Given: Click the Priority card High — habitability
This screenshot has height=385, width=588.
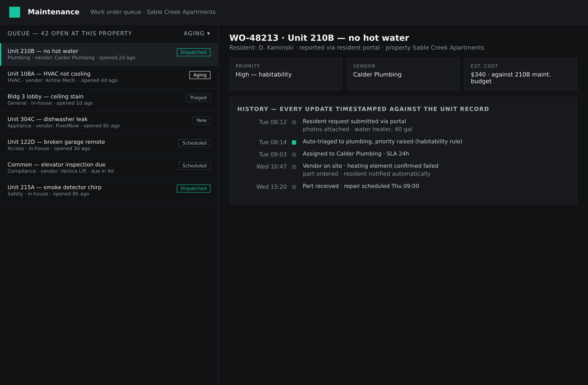Looking at the screenshot, I should click(x=286, y=74).
